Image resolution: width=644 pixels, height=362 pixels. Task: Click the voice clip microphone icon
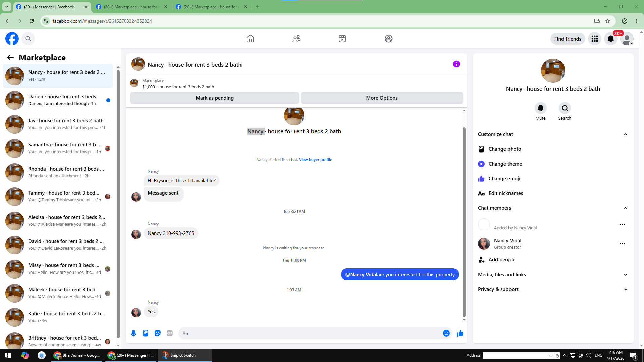133,333
